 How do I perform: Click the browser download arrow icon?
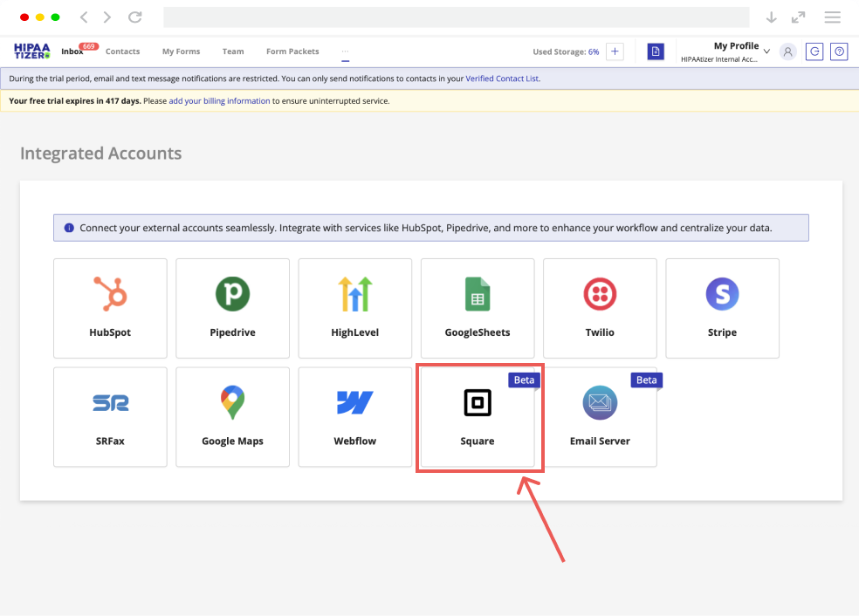click(x=772, y=17)
